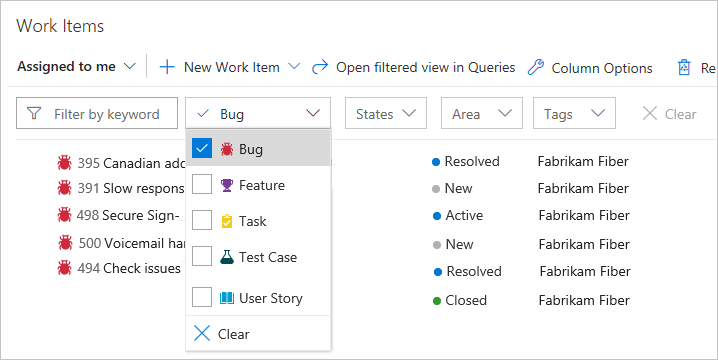Click New Work Item button text
The image size is (718, 360).
coord(232,67)
